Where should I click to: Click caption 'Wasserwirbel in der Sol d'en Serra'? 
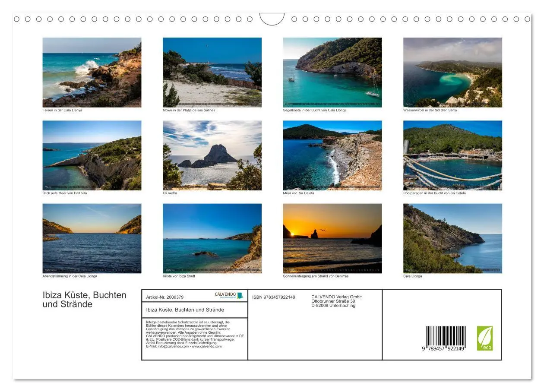click(430, 110)
